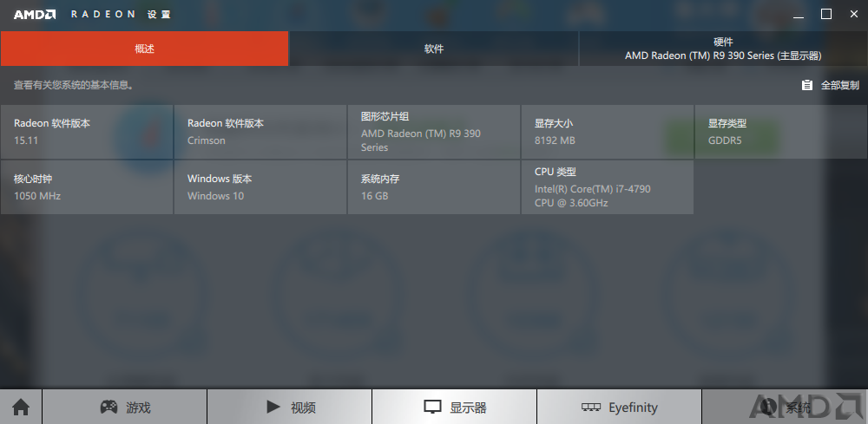Screen dimensions: 868x424
Task: Click the monitor icon on 显示器 tab
Action: (432, 408)
